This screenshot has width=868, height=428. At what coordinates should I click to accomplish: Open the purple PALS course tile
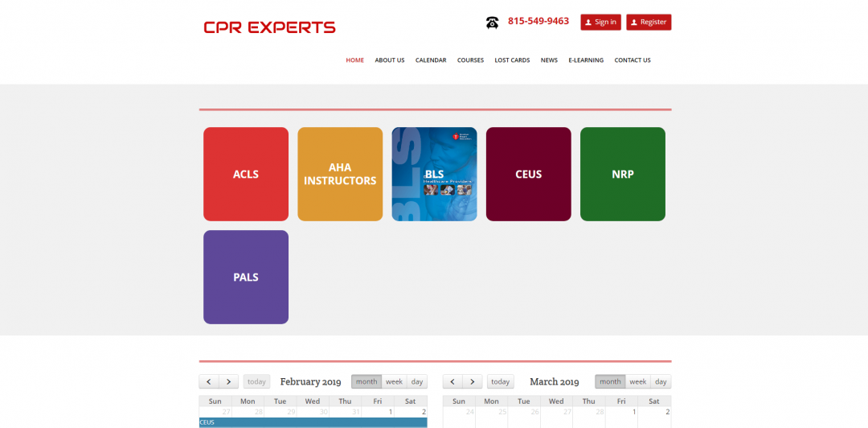[246, 278]
